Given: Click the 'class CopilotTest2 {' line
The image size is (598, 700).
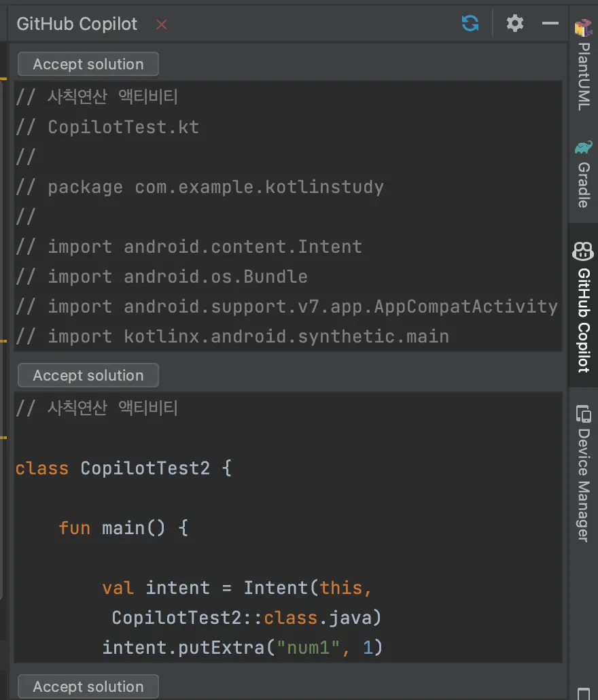Looking at the screenshot, I should point(124,468).
